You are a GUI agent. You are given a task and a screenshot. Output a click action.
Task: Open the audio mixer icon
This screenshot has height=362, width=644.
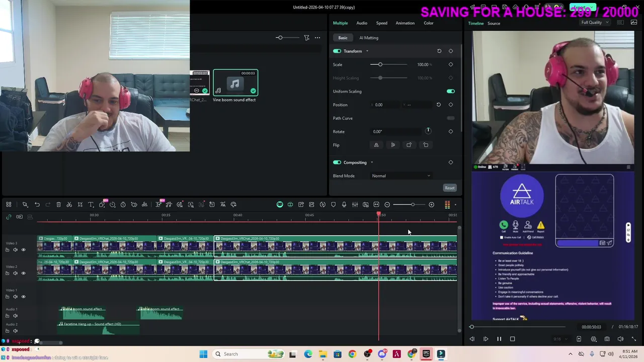(x=355, y=205)
